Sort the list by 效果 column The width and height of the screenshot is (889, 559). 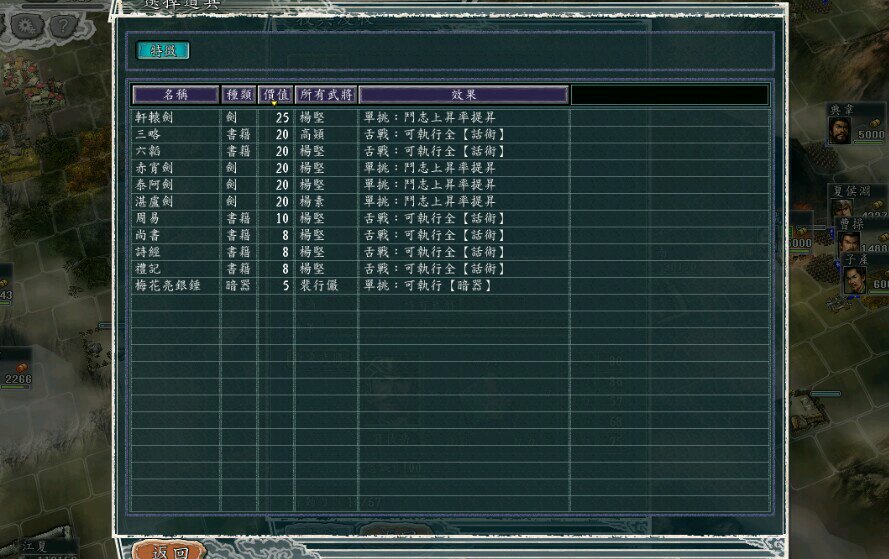(x=464, y=95)
